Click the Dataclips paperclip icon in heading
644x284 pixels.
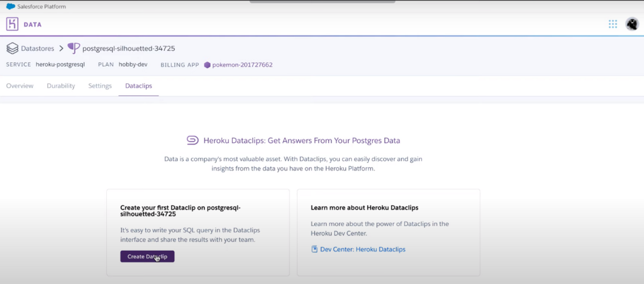193,140
